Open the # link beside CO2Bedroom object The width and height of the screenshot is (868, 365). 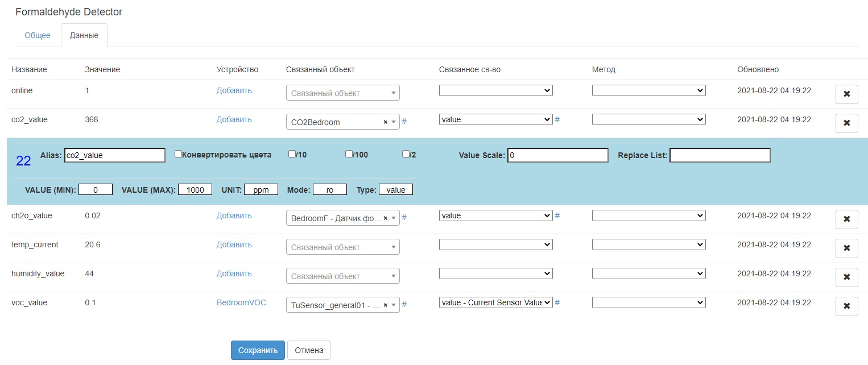coord(404,121)
